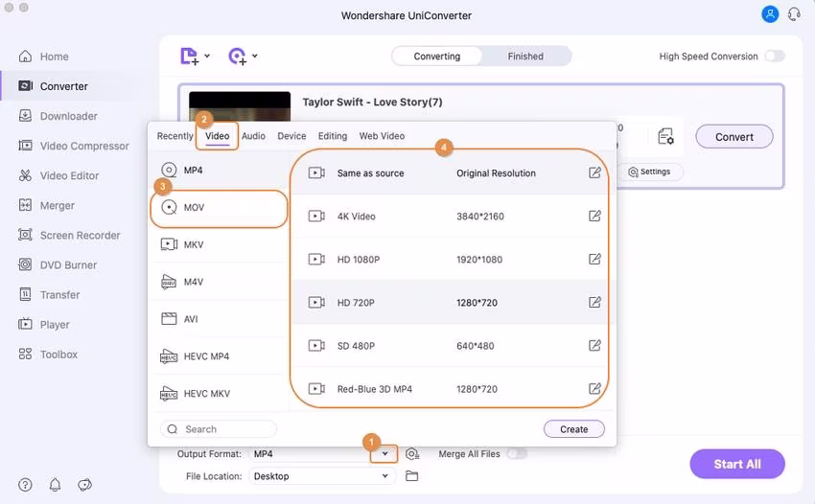815x504 pixels.
Task: Toggle High Speed Conversion switch
Action: [x=775, y=57]
